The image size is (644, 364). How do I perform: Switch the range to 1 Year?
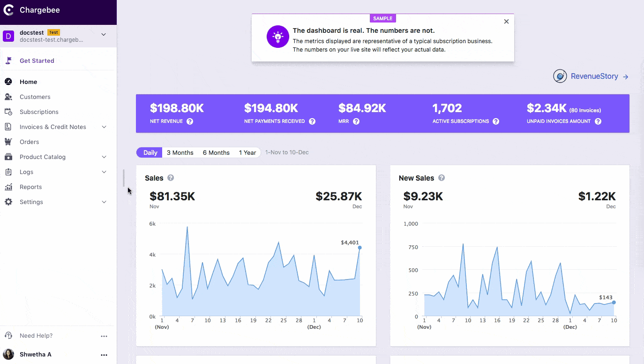pyautogui.click(x=247, y=152)
